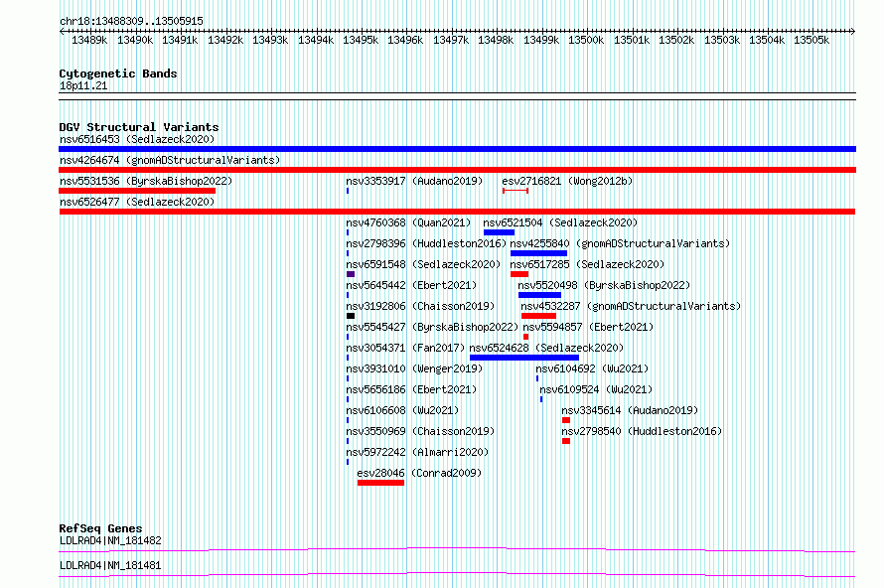Click the LDLRAD4|NM_181482 gene label
The image size is (884, 588).
click(x=110, y=540)
